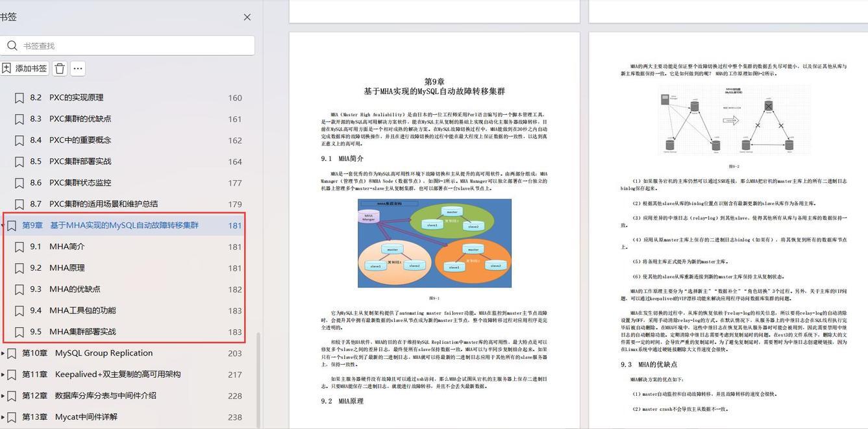
Task: Click bookmark icon beside 8.4 PXC中的重要概念
Action: [x=19, y=140]
